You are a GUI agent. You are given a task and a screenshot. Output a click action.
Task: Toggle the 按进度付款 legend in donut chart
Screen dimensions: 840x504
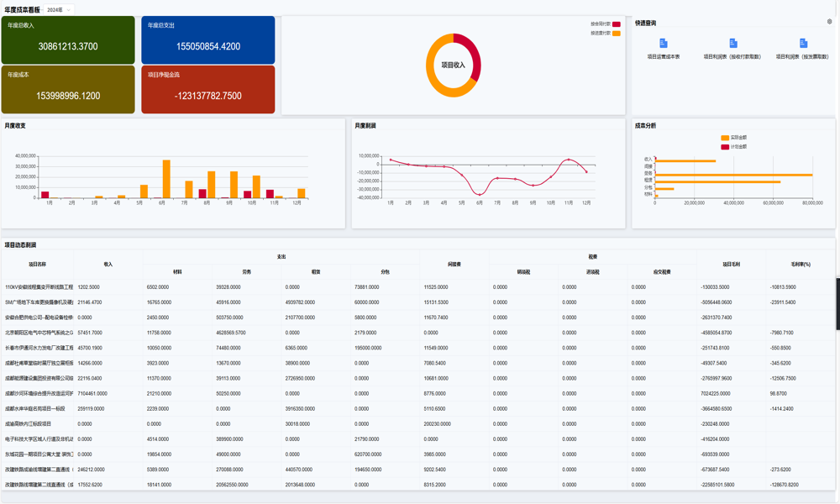pos(616,34)
